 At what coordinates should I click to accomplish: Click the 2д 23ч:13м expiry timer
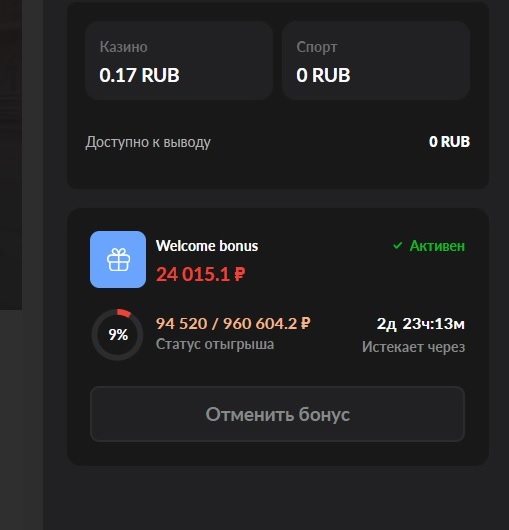pyautogui.click(x=421, y=324)
